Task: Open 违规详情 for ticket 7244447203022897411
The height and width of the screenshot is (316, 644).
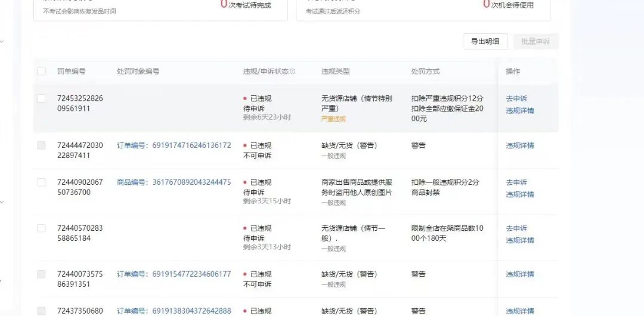Action: (519, 145)
